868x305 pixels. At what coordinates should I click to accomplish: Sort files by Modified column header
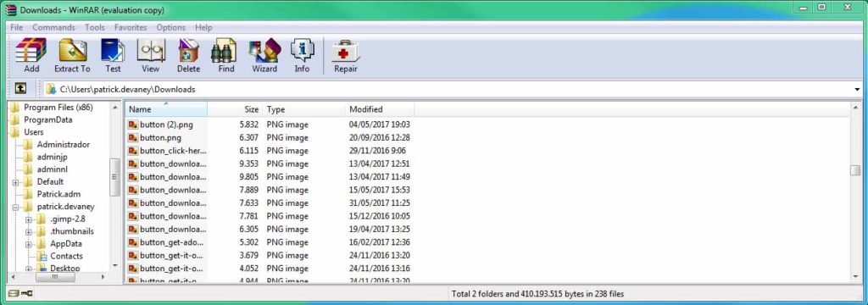click(379, 109)
